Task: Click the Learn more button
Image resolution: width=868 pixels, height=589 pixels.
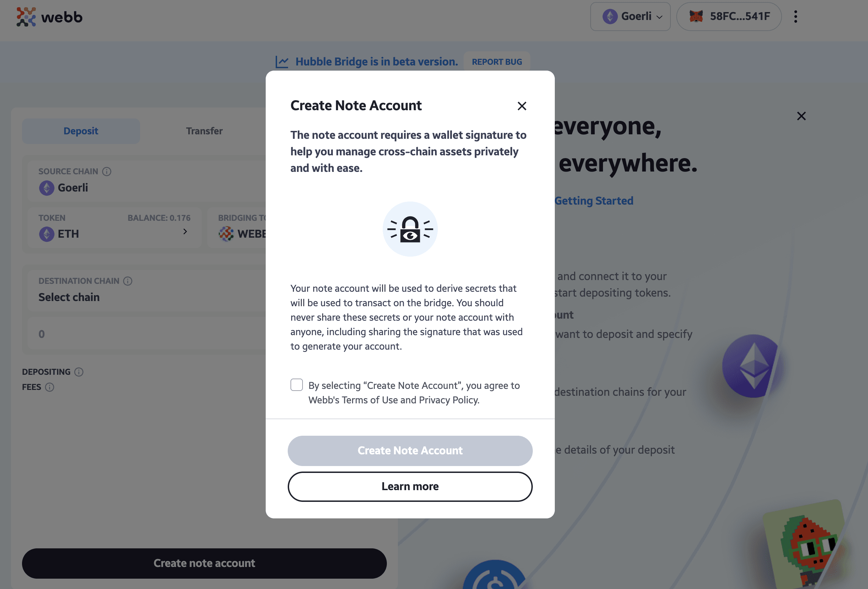Action: tap(410, 486)
